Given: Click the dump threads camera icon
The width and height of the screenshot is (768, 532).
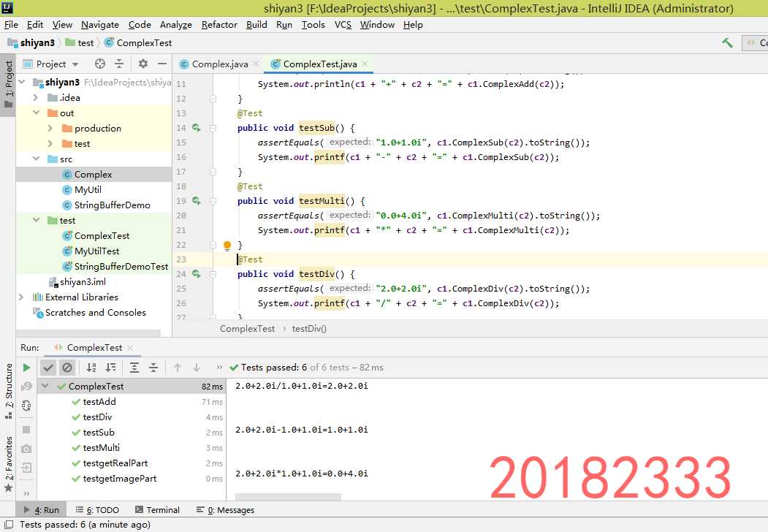Looking at the screenshot, I should click(x=26, y=449).
